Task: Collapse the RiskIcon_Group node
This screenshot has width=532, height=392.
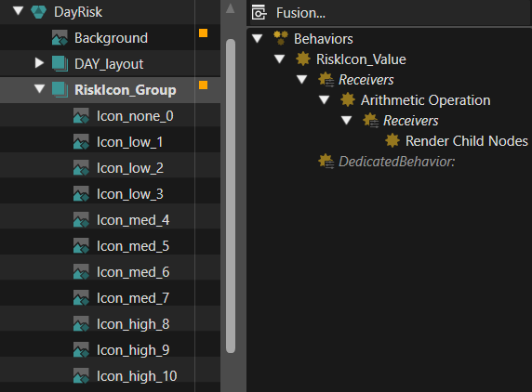Action: [40, 89]
